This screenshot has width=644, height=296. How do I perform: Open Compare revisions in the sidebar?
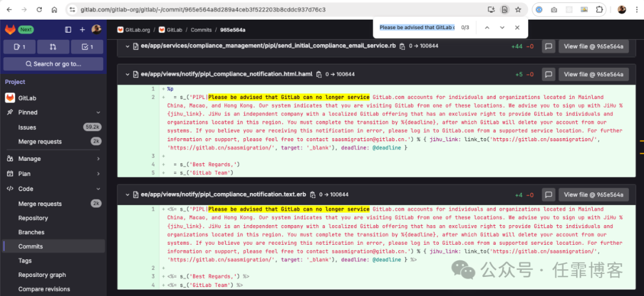(54, 289)
